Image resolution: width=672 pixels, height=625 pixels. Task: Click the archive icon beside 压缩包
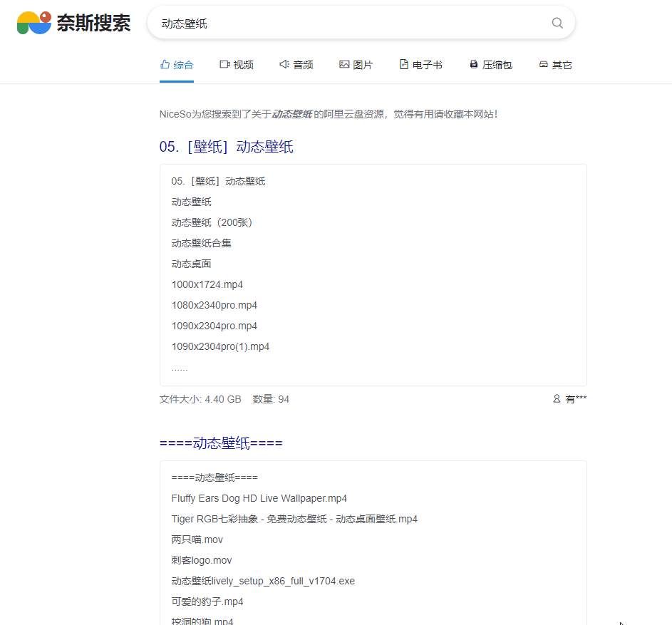pyautogui.click(x=474, y=64)
